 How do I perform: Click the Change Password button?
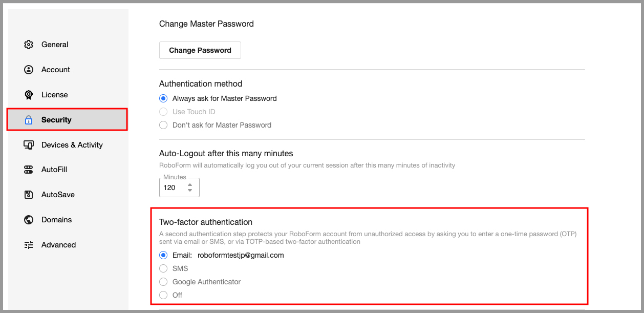coord(200,50)
